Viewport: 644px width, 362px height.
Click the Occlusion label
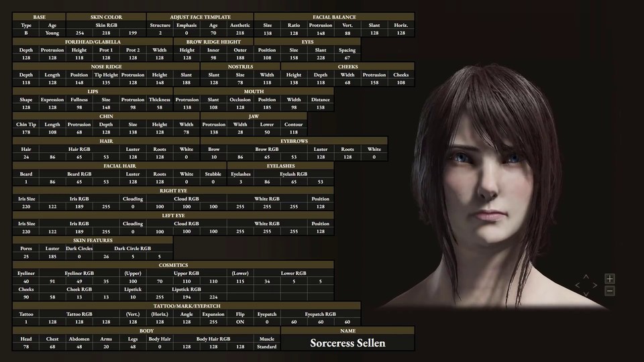(240, 99)
